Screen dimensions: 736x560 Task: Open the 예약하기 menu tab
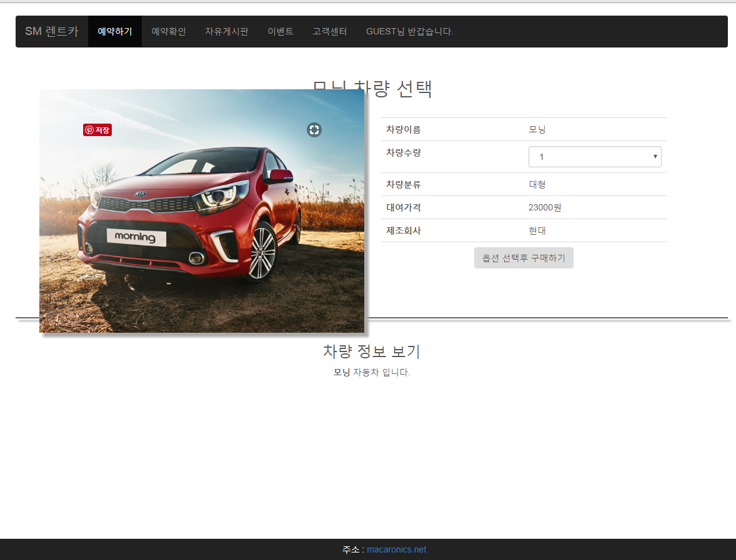115,31
